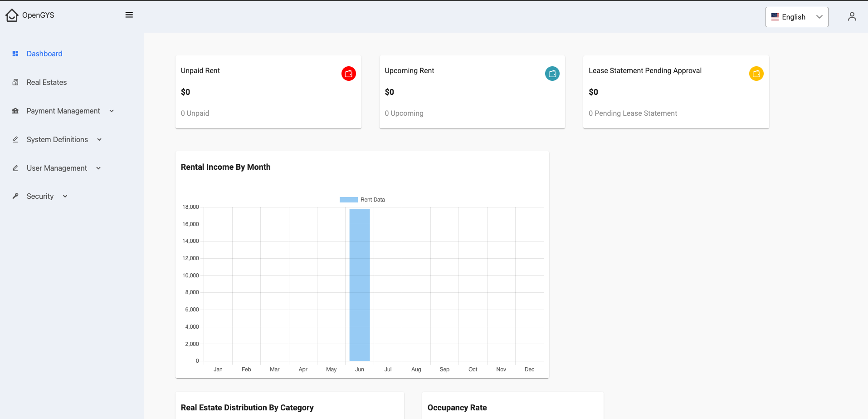Open the user profile icon
The height and width of the screenshot is (419, 868).
(852, 17)
